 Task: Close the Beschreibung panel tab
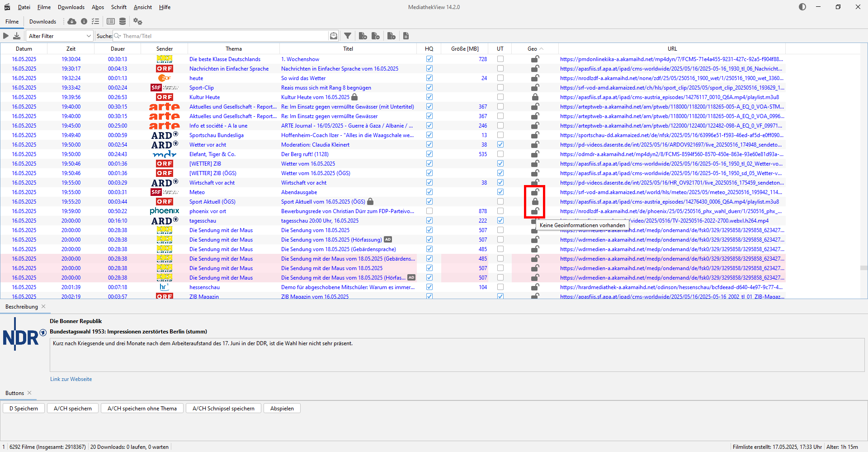click(43, 306)
